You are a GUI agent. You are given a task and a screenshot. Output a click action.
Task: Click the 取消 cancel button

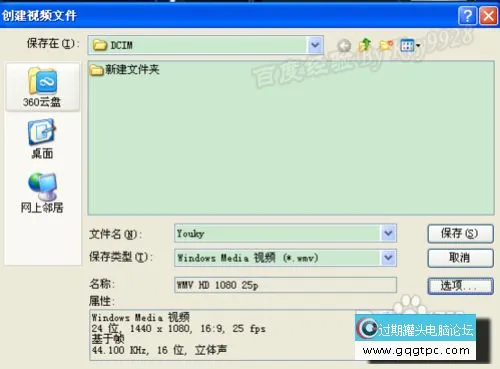coord(460,258)
